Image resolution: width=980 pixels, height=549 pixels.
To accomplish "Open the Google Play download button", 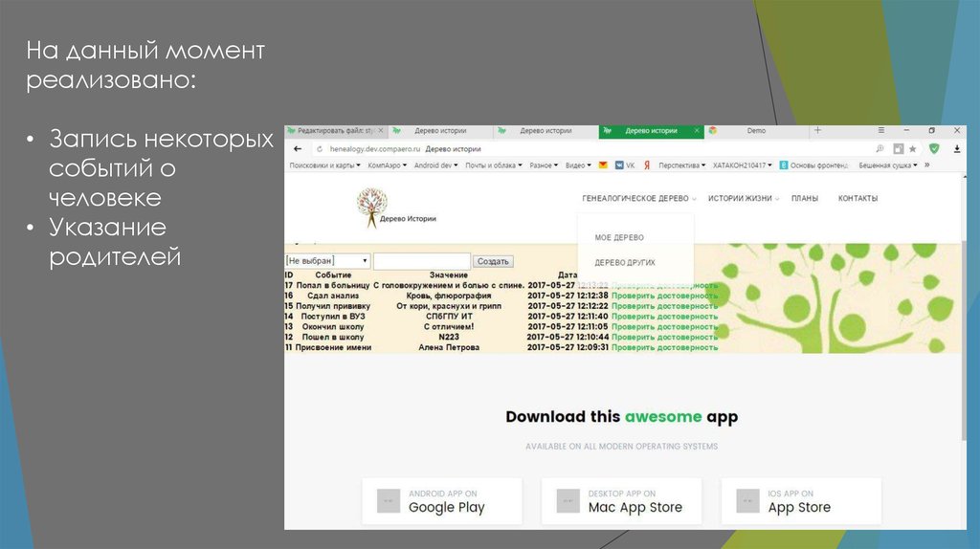I will [442, 501].
